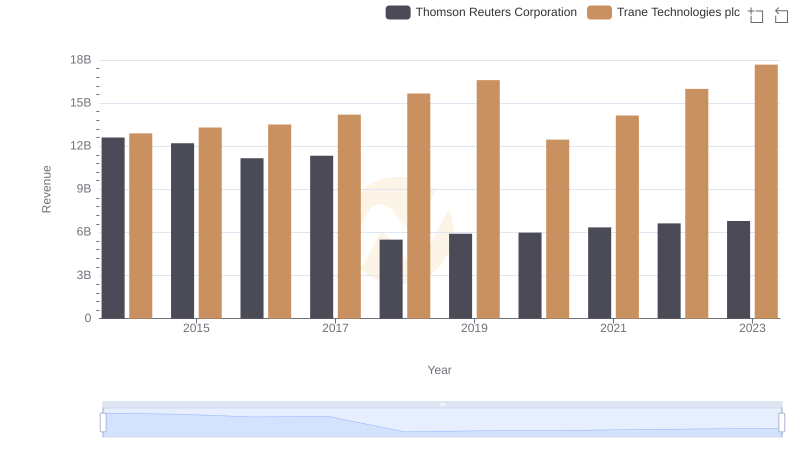The image size is (800, 461).
Task: Toggle the Thomson Reuters Corporation legend swatch
Action: coord(398,12)
